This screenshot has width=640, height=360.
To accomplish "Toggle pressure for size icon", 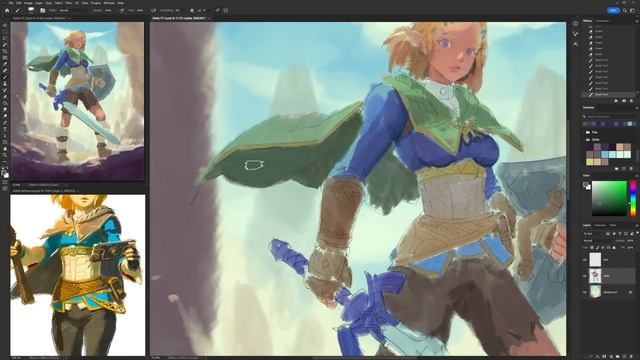I will click(217, 10).
